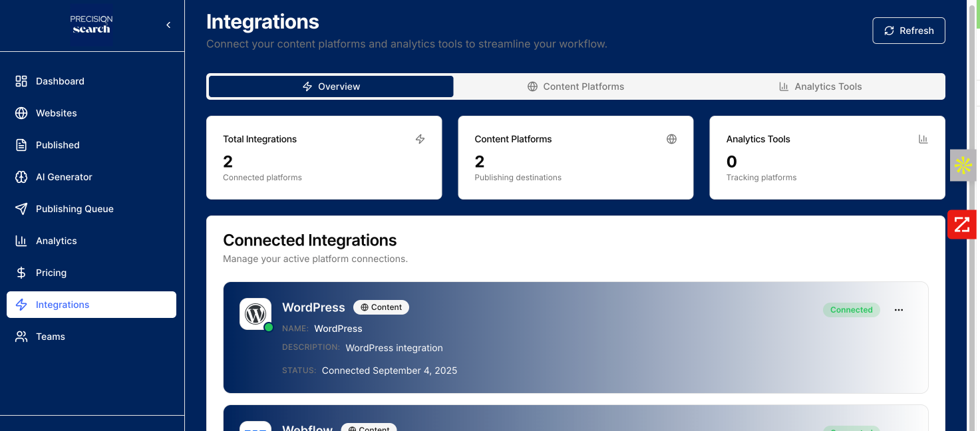This screenshot has height=431, width=980.
Task: Open the WordPress three-dot options menu
Action: (899, 310)
